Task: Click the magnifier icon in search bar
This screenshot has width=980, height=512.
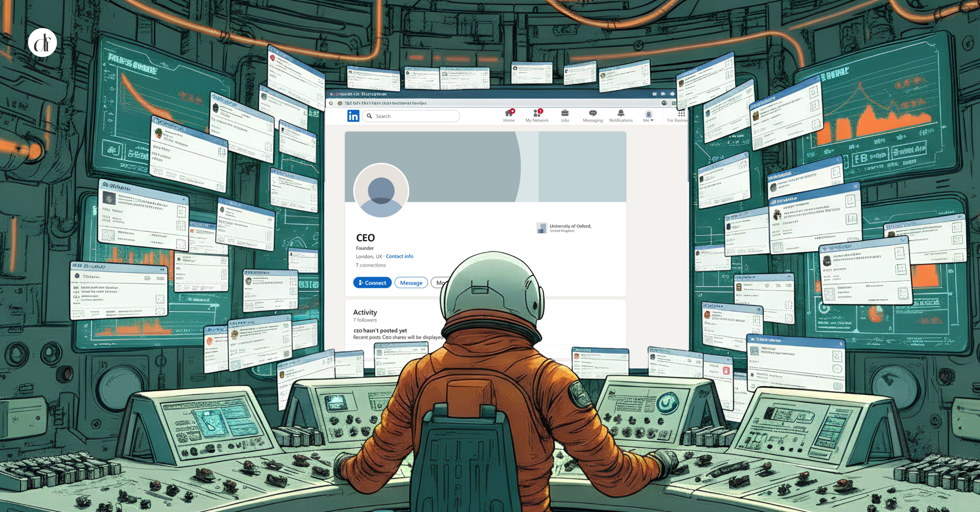Action: click(369, 116)
